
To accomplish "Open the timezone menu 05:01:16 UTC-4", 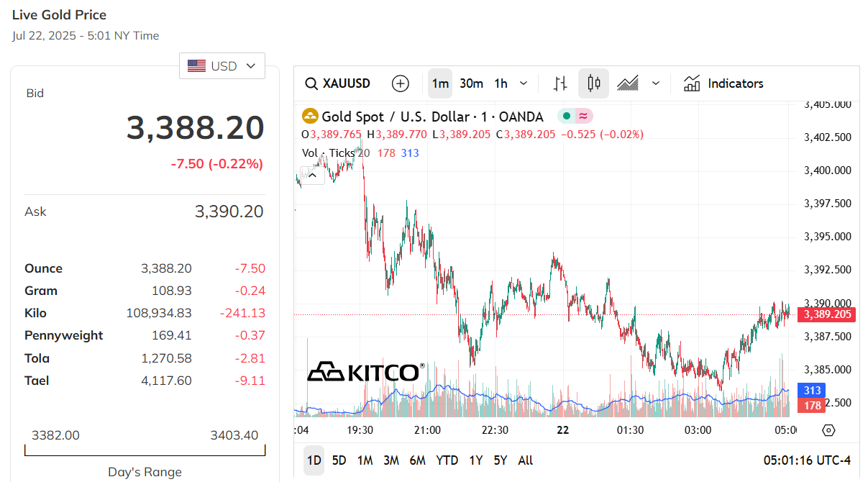I will (807, 460).
